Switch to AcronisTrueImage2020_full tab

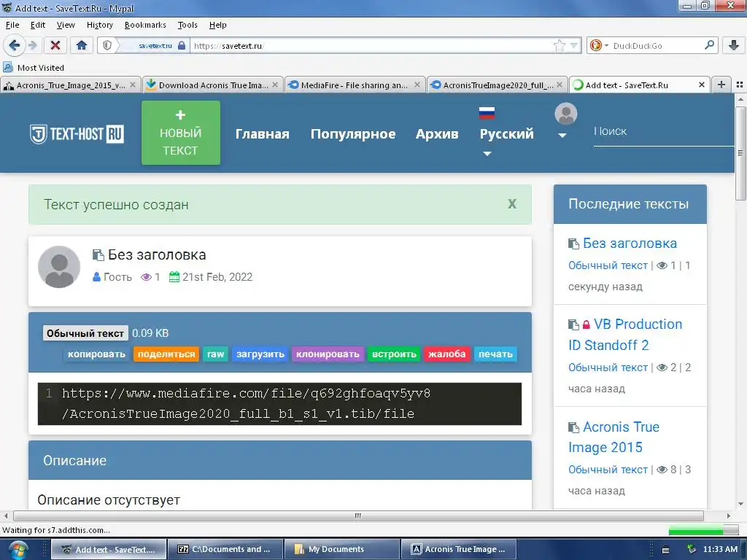click(x=498, y=85)
